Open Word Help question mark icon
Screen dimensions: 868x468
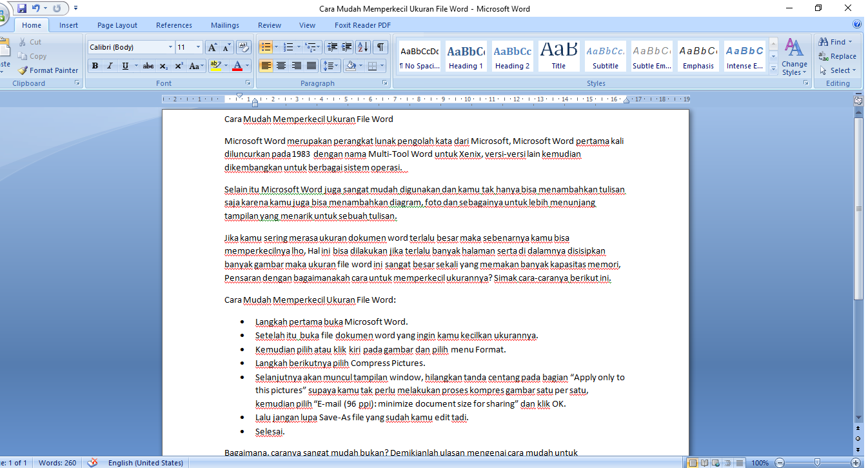pyautogui.click(x=857, y=25)
